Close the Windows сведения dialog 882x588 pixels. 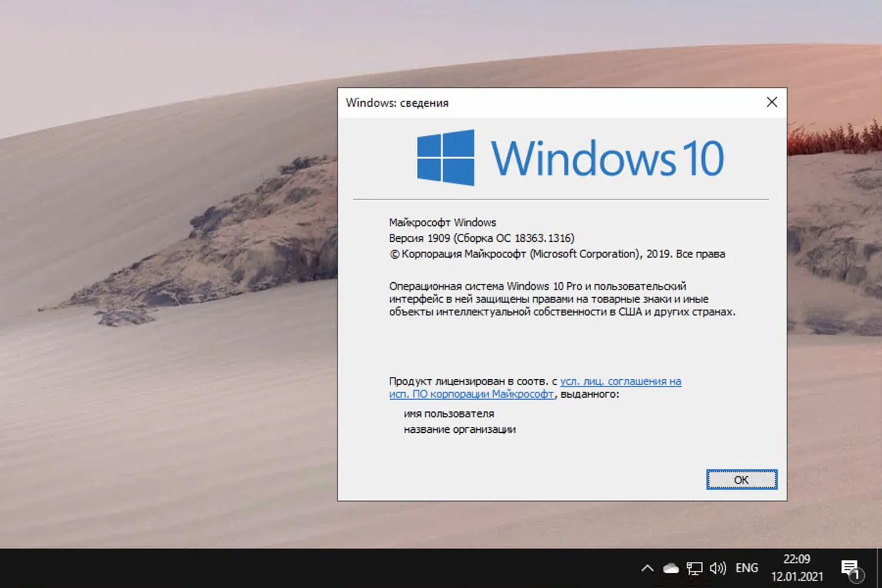[771, 102]
